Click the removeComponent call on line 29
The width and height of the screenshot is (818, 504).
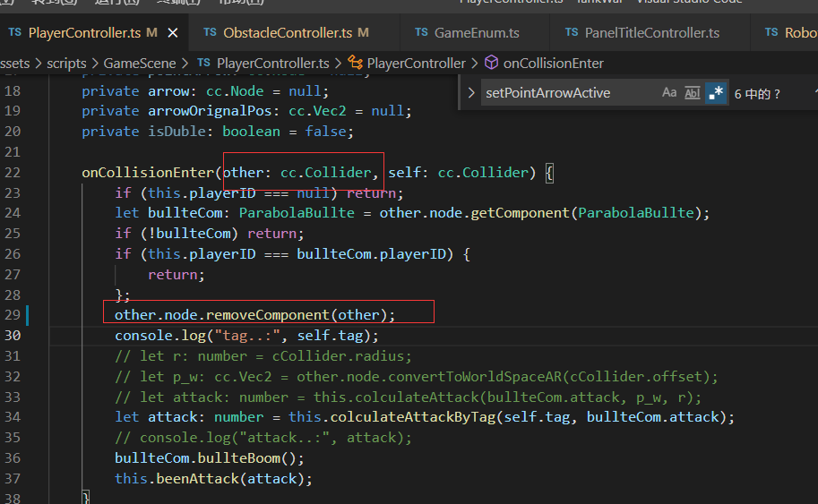coord(267,315)
